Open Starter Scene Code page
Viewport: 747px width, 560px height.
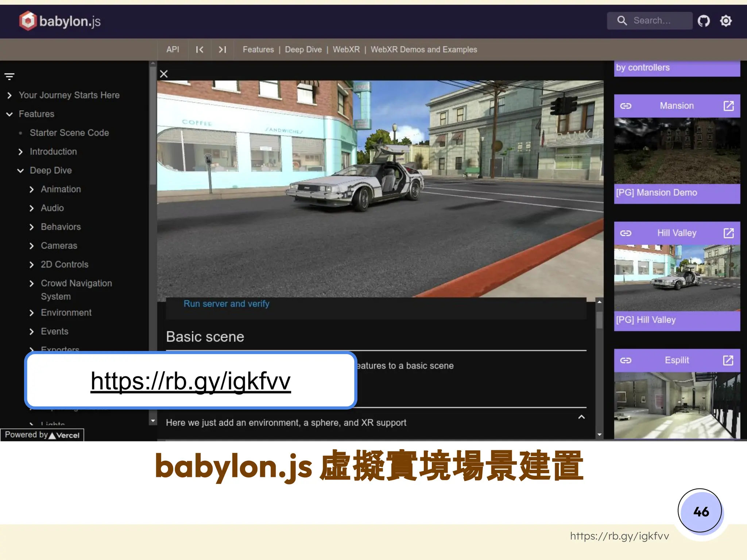69,133
